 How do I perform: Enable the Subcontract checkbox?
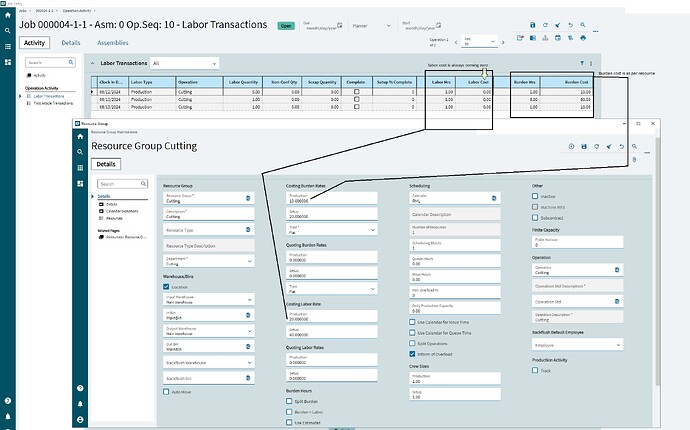pyautogui.click(x=535, y=217)
